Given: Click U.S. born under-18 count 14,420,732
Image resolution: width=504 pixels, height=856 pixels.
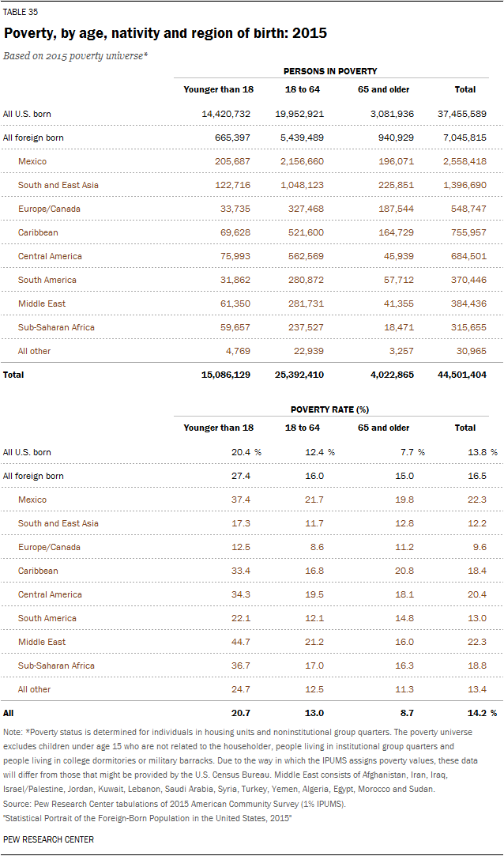Looking at the screenshot, I should [x=226, y=114].
